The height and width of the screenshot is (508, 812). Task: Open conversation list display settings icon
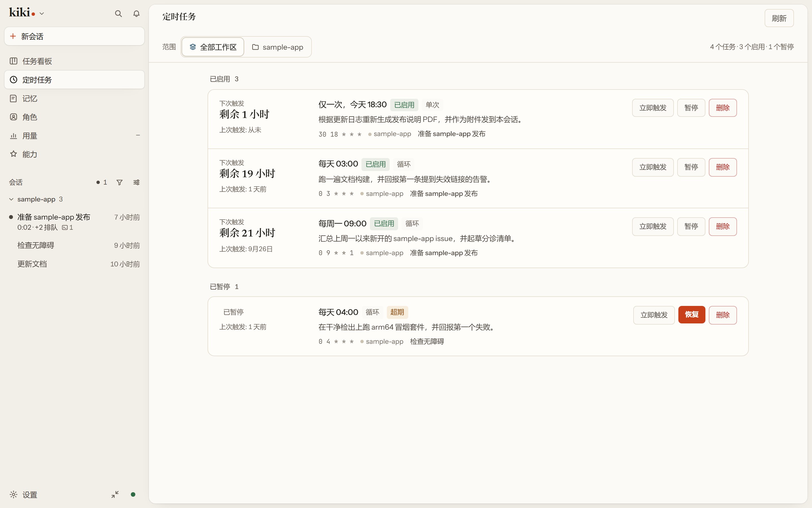click(x=136, y=182)
